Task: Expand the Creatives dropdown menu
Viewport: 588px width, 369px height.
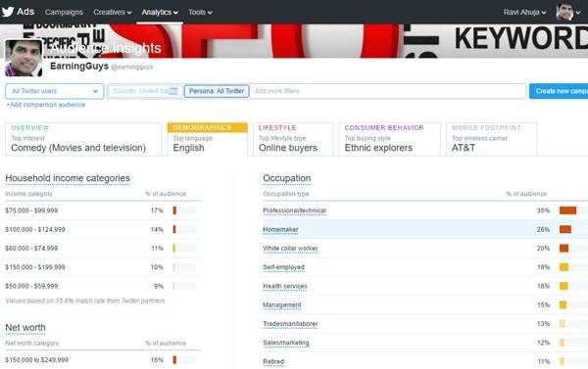Action: (112, 12)
